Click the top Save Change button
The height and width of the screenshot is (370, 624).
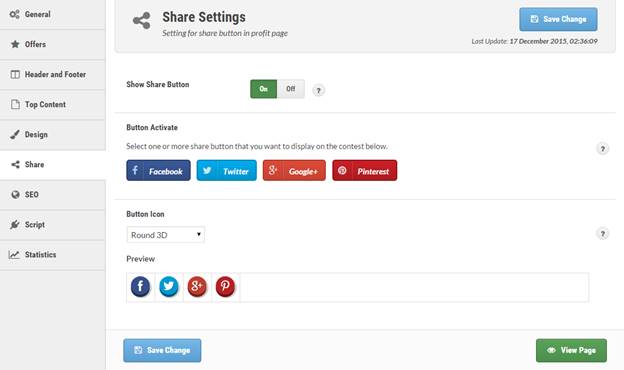click(558, 19)
